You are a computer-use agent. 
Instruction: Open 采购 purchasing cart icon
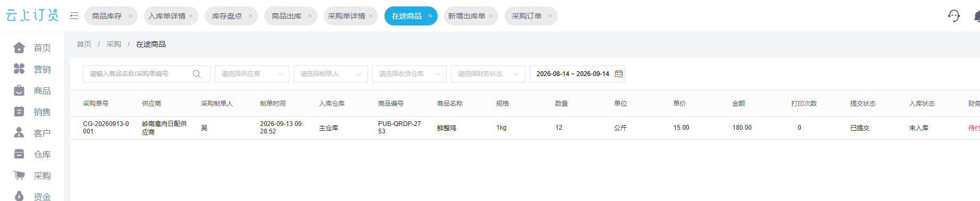[x=19, y=175]
